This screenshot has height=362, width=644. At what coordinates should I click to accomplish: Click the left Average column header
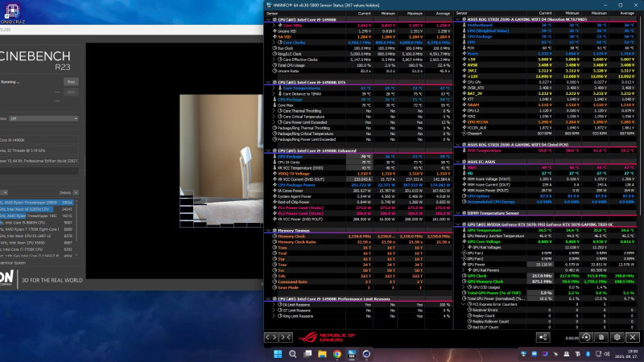[442, 14]
